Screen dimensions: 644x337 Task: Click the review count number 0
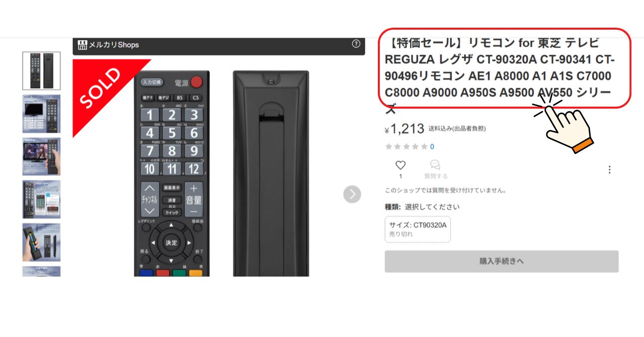432,147
